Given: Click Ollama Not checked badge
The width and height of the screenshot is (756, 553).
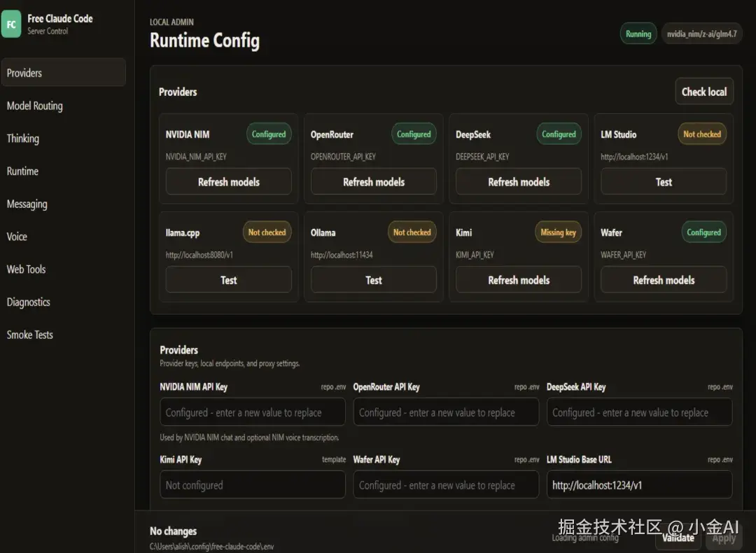Looking at the screenshot, I should pyautogui.click(x=412, y=232).
